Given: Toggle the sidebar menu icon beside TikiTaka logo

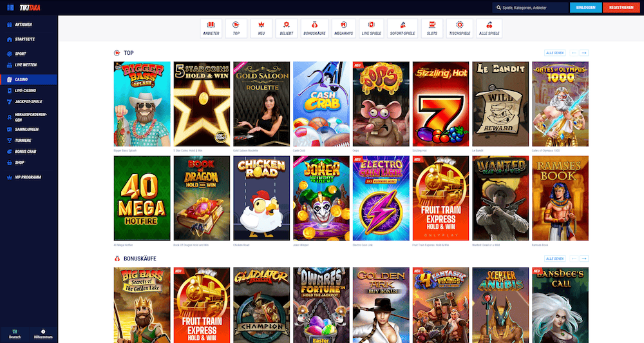Looking at the screenshot, I should (x=11, y=7).
